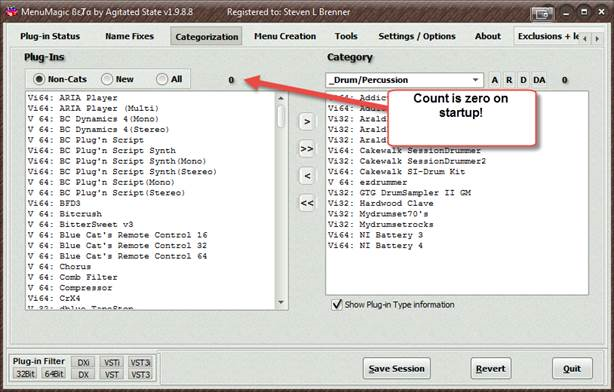Click the plug-in list scrollbar thumb
Image resolution: width=614 pixels, height=392 pixels.
click(281, 116)
